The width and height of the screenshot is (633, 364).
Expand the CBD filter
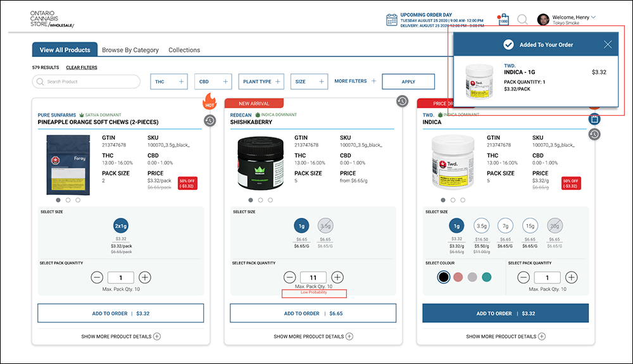click(x=213, y=82)
